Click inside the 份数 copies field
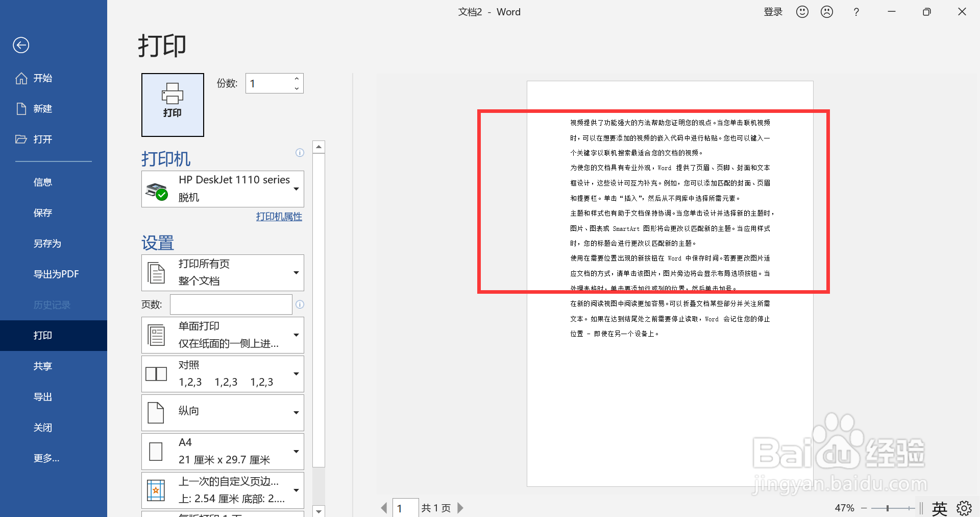This screenshot has width=980, height=517. 269,83
